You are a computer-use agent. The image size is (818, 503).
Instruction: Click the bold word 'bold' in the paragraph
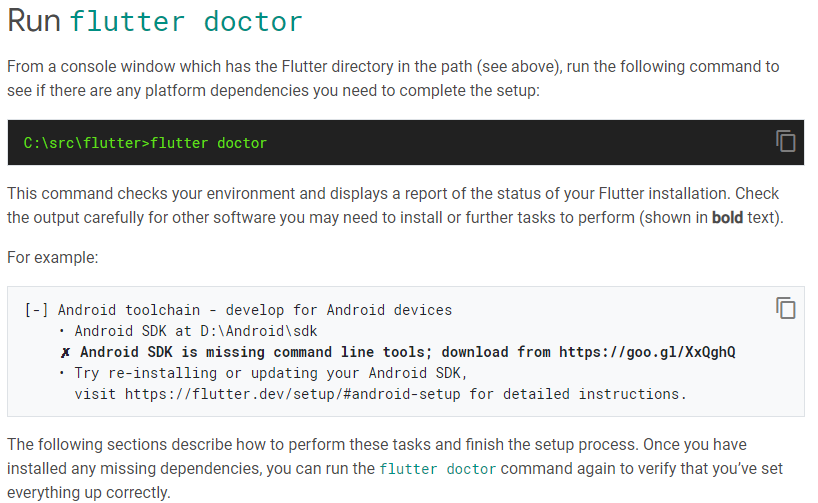tap(727, 217)
